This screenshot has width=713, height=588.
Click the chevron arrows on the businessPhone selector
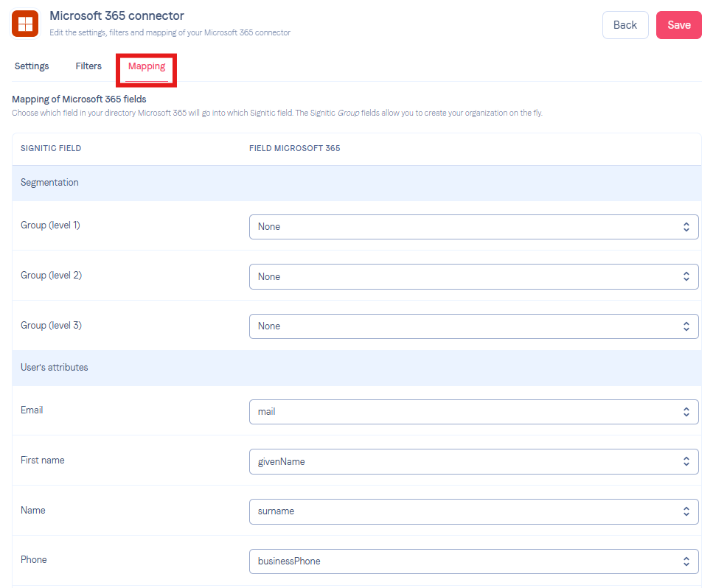tap(686, 561)
